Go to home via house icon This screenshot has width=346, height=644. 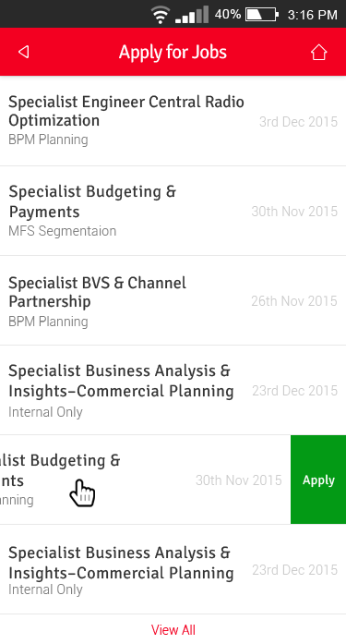[318, 52]
